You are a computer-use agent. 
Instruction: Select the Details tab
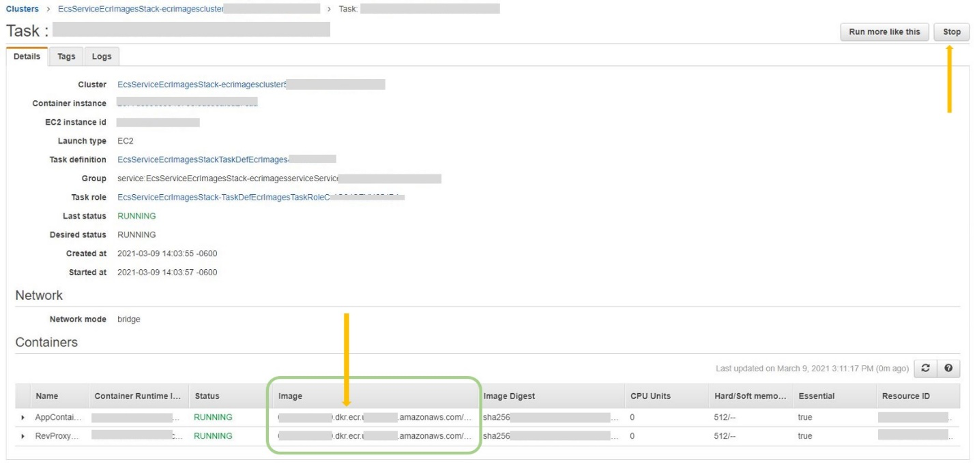pos(27,56)
